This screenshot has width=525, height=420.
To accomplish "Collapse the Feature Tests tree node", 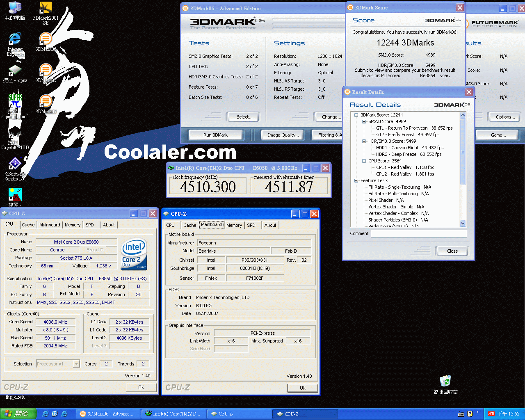I will [x=356, y=180].
